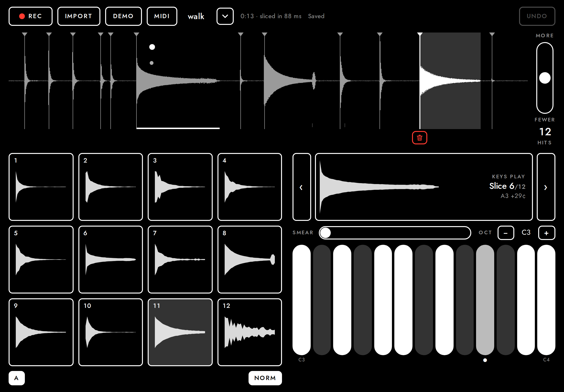Trigger slice pad 5
The width and height of the screenshot is (564, 392).
pos(41,260)
